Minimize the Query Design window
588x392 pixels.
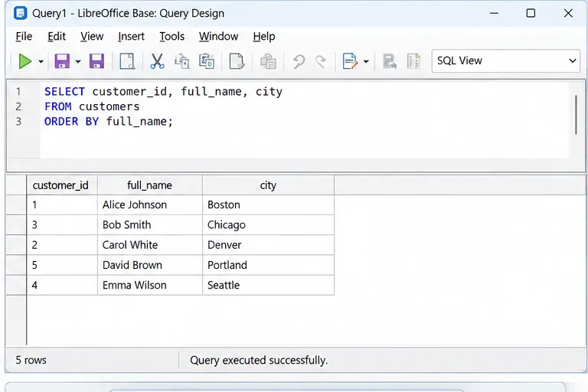click(x=495, y=13)
